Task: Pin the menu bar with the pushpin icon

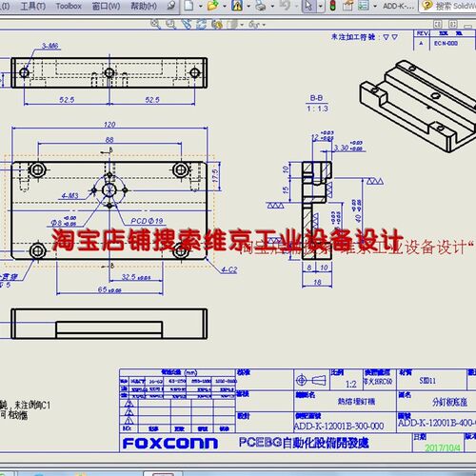Action: pos(171,6)
